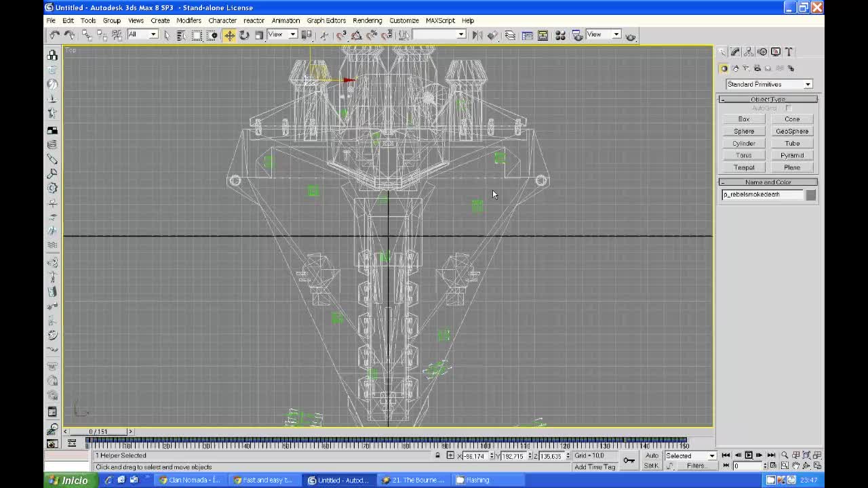
Task: Click the time slider showing 0 / 151
Action: [x=98, y=432]
